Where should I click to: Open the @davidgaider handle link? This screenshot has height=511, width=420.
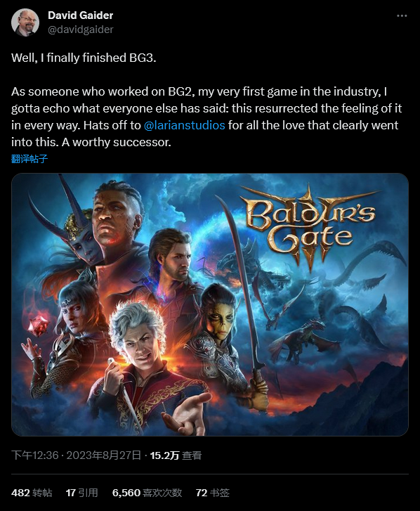point(81,30)
